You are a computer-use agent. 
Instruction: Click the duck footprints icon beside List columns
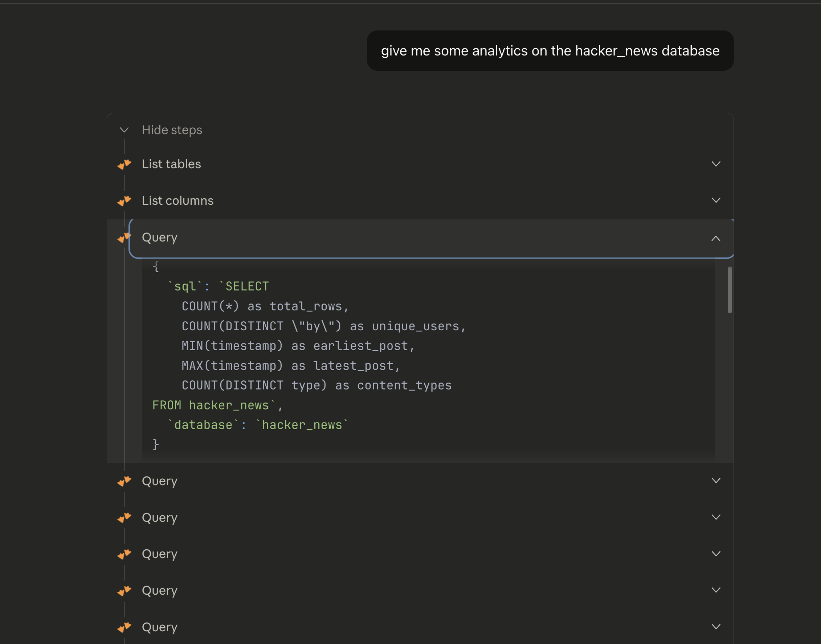coord(124,201)
